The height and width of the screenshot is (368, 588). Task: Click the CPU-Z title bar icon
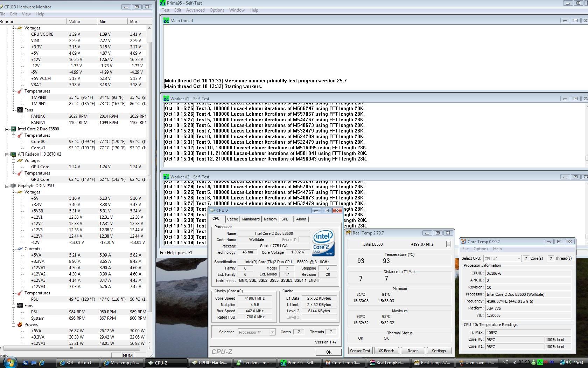click(212, 211)
